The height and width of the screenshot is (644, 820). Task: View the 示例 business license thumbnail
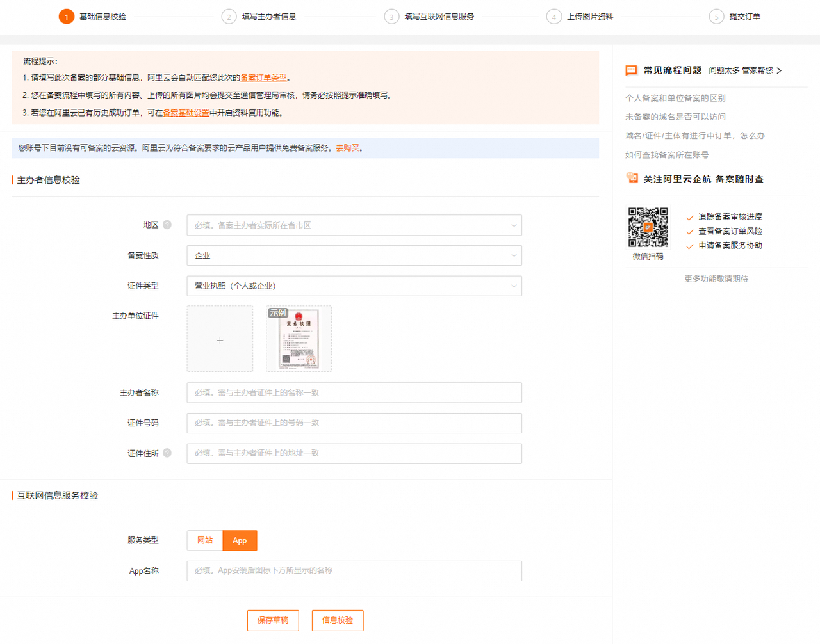(x=299, y=339)
